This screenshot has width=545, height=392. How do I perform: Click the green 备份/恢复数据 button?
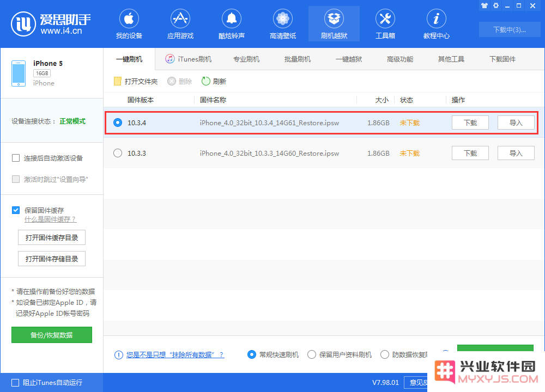pos(52,335)
